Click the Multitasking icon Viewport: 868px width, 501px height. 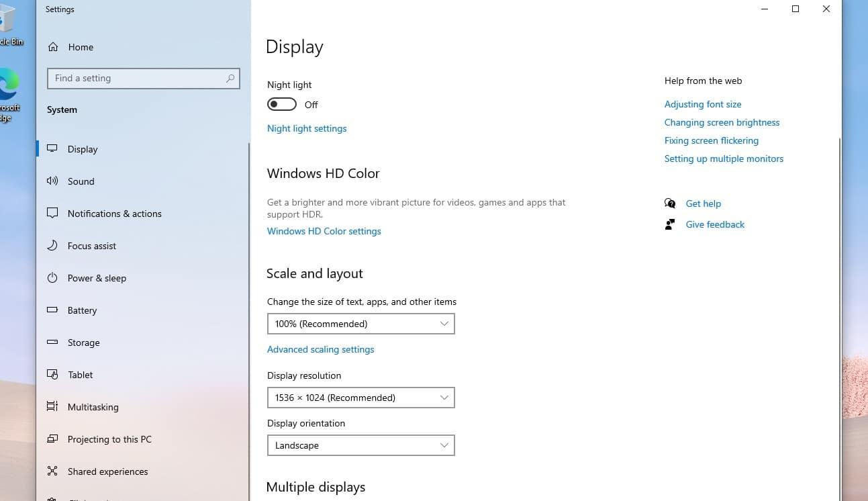(52, 407)
